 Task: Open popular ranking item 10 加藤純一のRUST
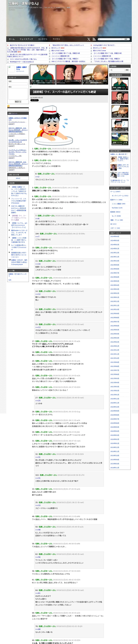tap(19, 262)
